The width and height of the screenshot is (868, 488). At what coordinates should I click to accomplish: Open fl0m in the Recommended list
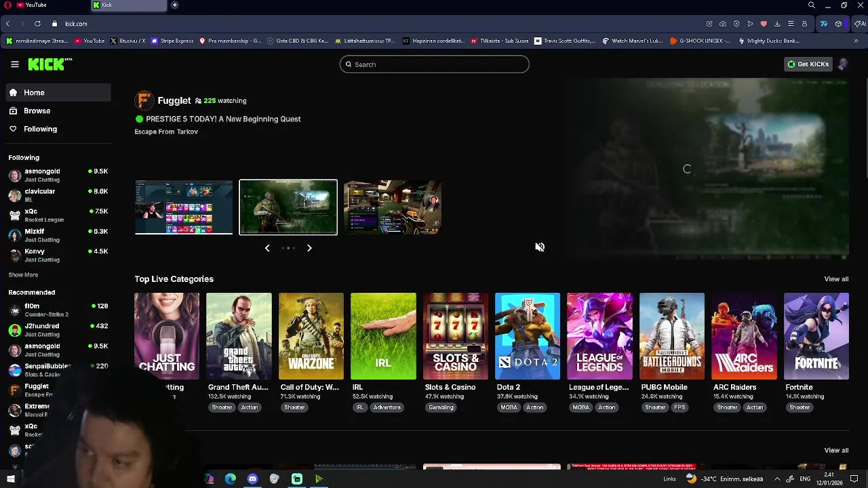(x=58, y=310)
